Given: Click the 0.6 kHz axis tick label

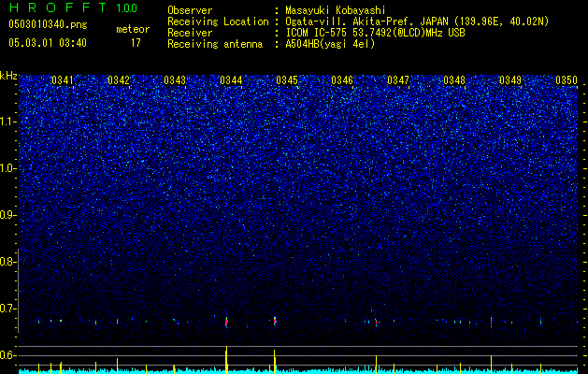Looking at the screenshot, I should coord(8,355).
